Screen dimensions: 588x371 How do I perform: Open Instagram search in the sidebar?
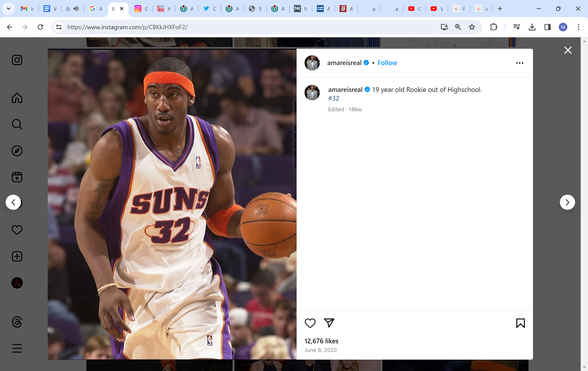coord(17,124)
